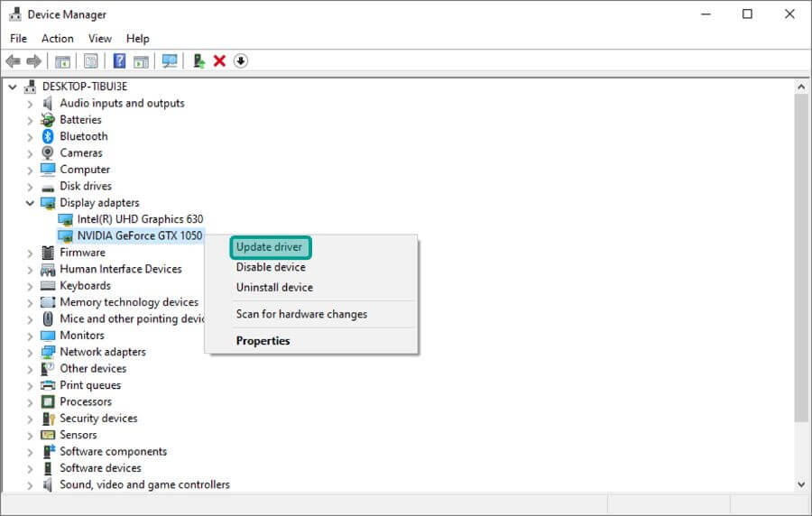Choose Uninstall device from context menu
This screenshot has width=812, height=516.
coord(274,287)
